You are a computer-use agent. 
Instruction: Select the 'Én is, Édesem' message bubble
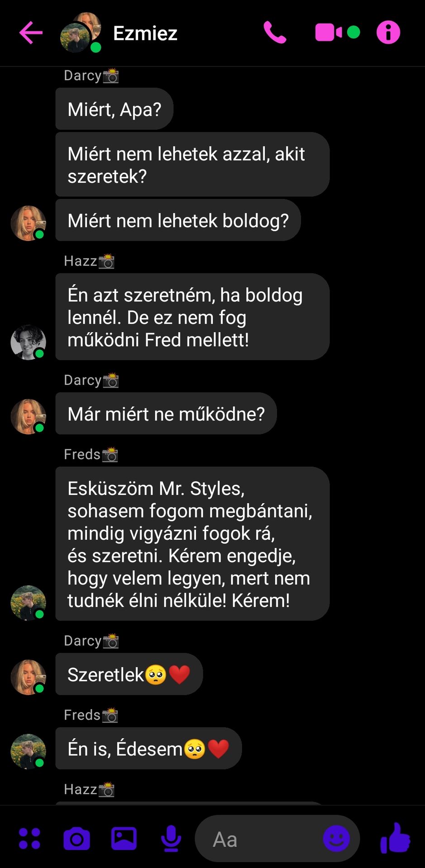[148, 748]
